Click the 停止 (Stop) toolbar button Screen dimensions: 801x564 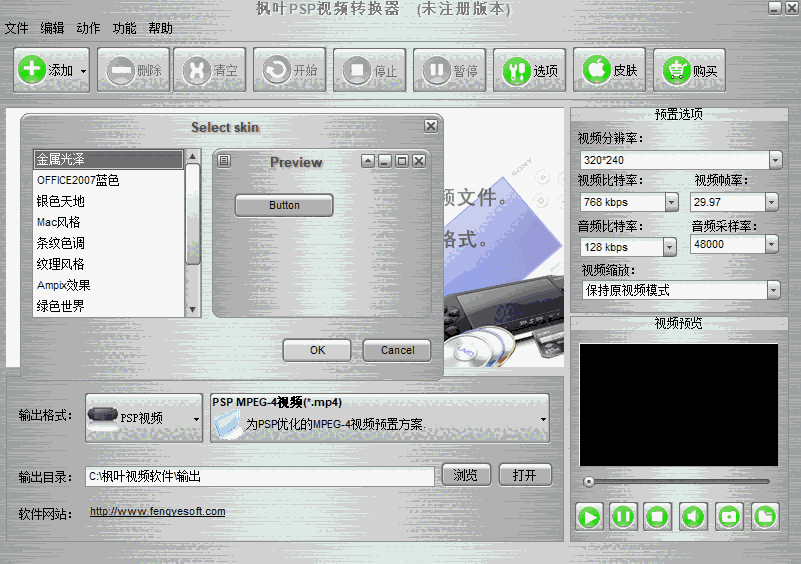pyautogui.click(x=370, y=70)
